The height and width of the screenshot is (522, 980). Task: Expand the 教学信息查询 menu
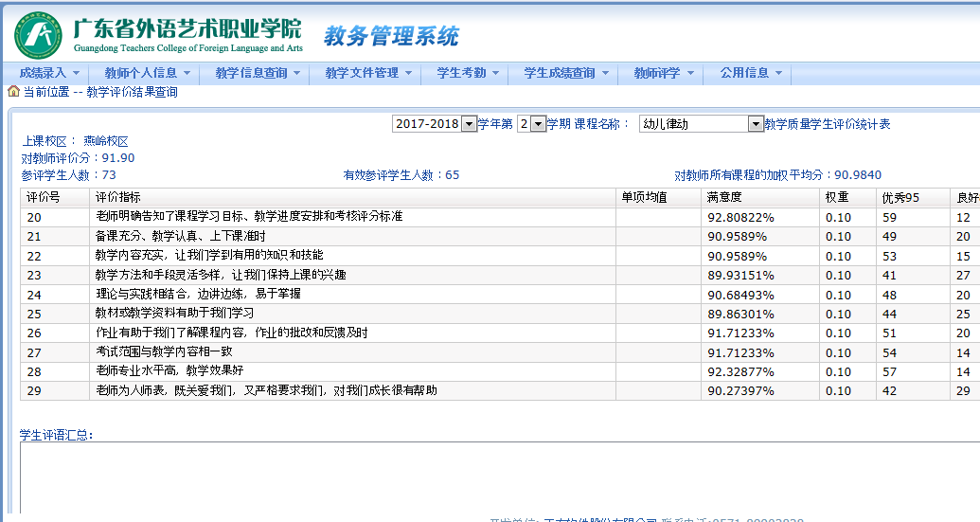257,73
